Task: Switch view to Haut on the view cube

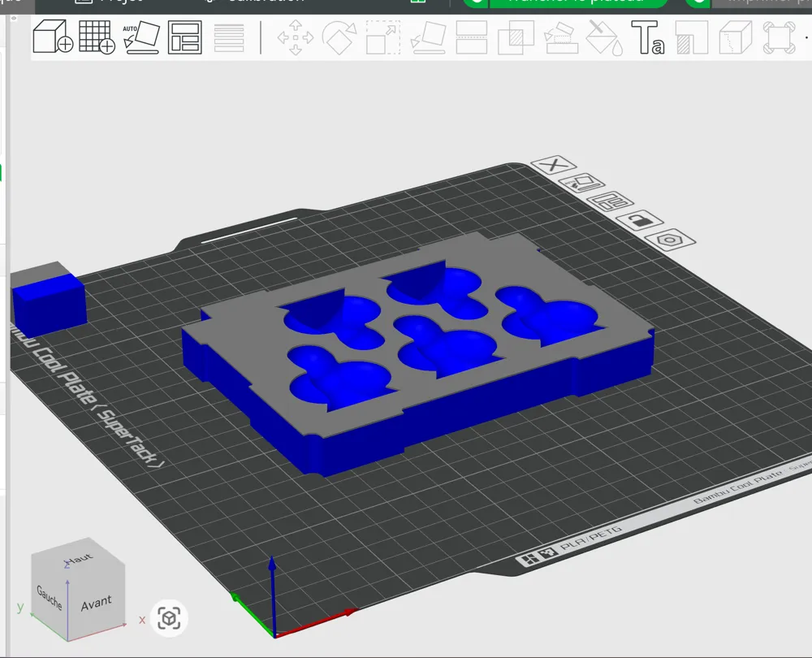Action: pyautogui.click(x=79, y=560)
